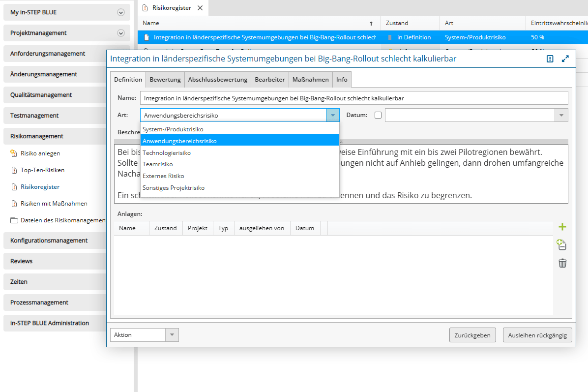The width and height of the screenshot is (588, 392).
Task: Choose Externes Risiko option
Action: pyautogui.click(x=163, y=176)
